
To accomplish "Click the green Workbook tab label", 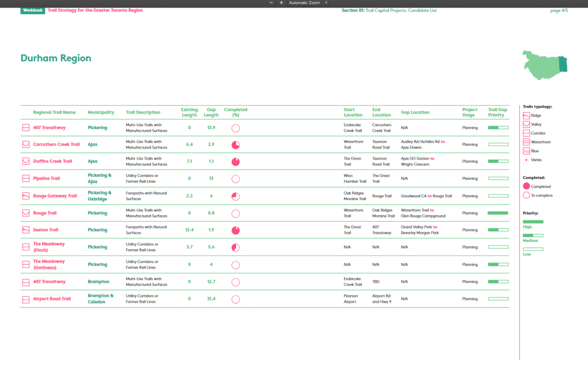I will click(33, 10).
